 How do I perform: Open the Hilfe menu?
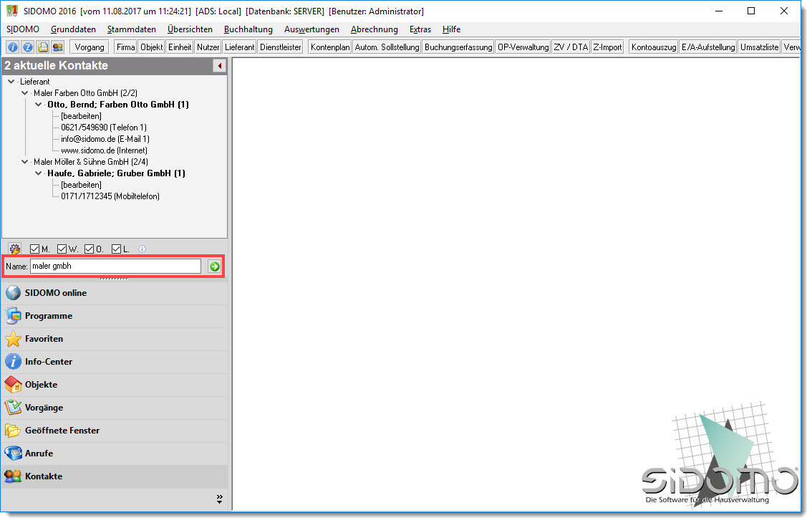[451, 29]
